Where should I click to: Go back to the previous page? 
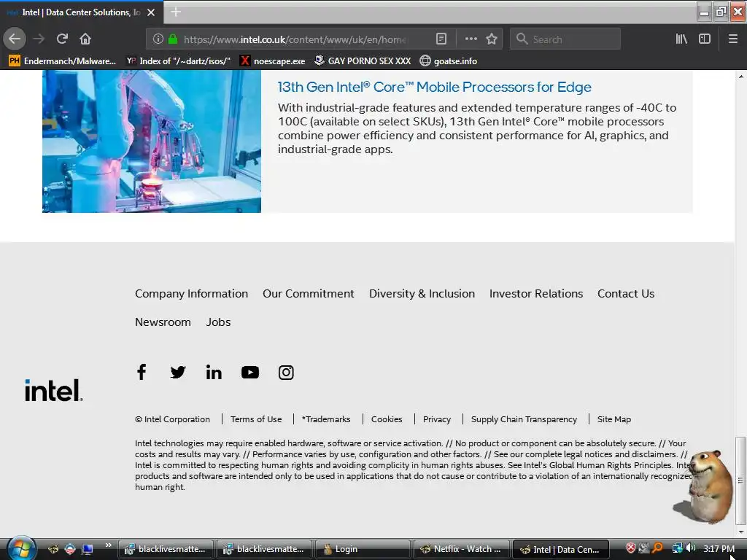tap(15, 39)
